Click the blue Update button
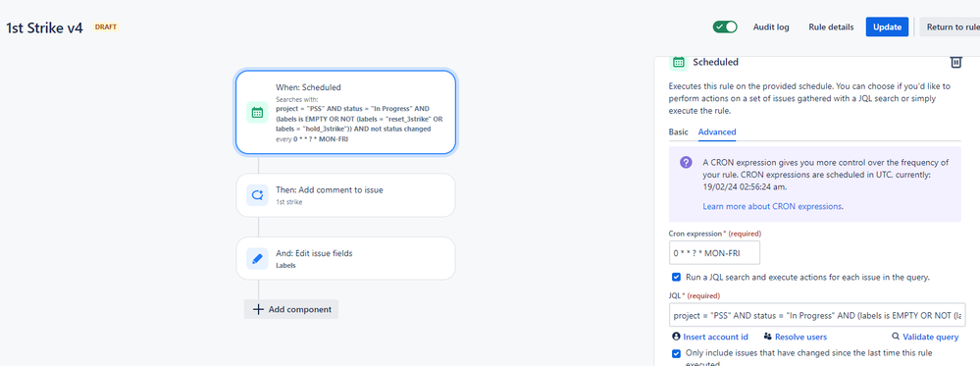The height and width of the screenshot is (366, 980). (x=887, y=26)
